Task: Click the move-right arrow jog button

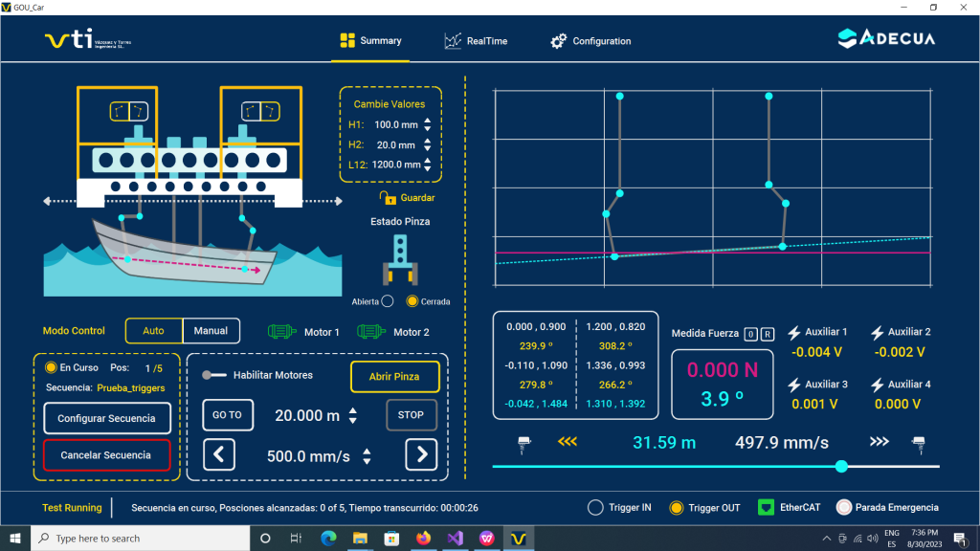Action: [x=421, y=454]
